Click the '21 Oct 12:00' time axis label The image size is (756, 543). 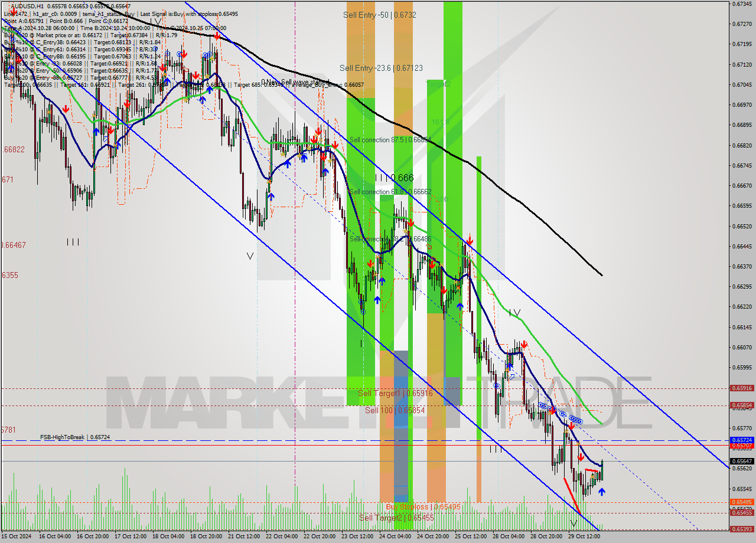click(x=244, y=537)
